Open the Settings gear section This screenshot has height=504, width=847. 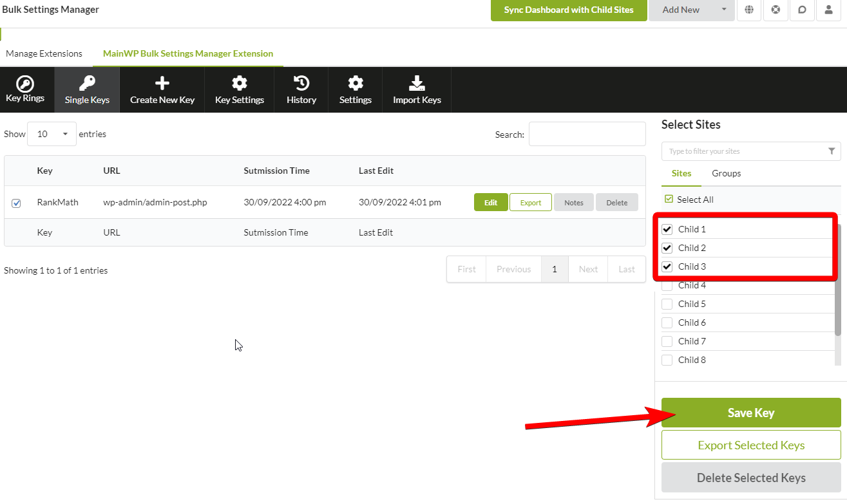point(356,89)
